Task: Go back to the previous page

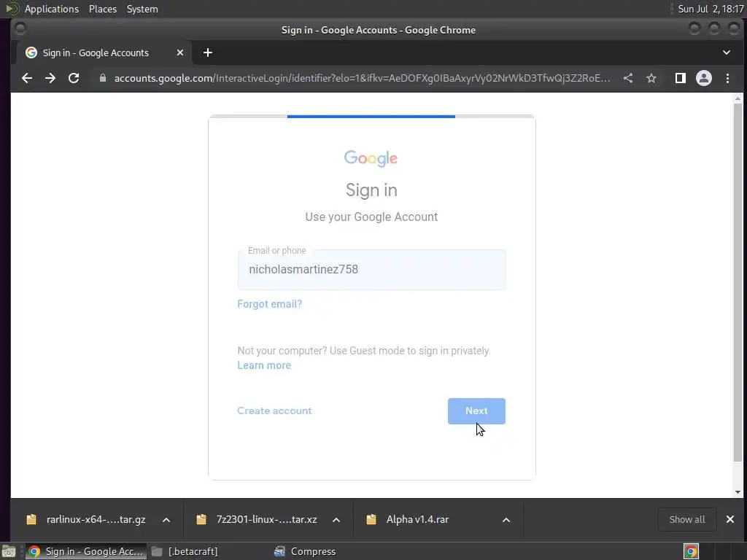Action: coord(27,78)
